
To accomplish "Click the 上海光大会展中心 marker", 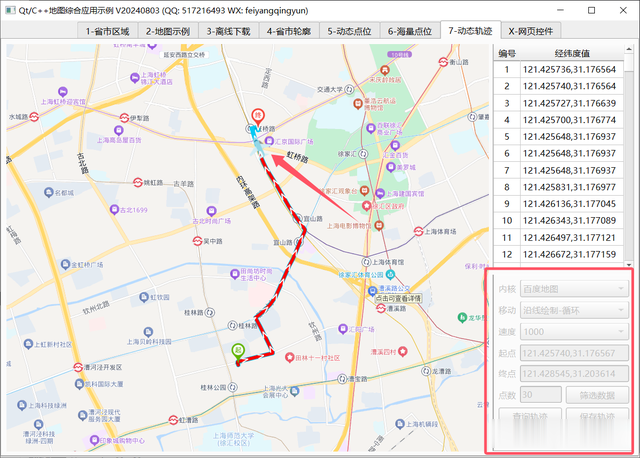I will click(x=295, y=391).
